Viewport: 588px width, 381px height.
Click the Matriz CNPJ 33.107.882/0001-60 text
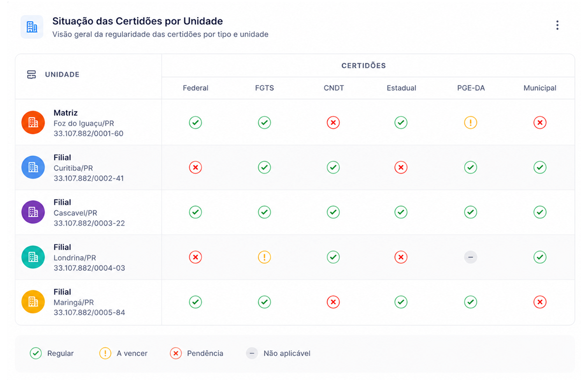tap(88, 133)
